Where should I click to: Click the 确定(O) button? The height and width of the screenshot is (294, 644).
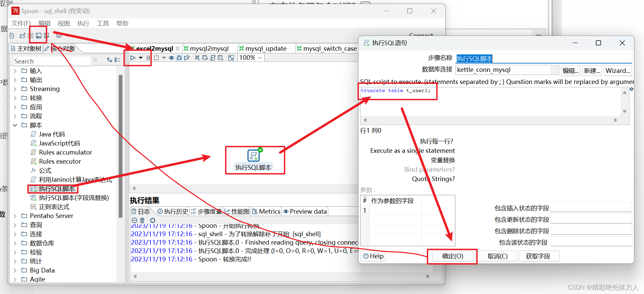pos(453,256)
